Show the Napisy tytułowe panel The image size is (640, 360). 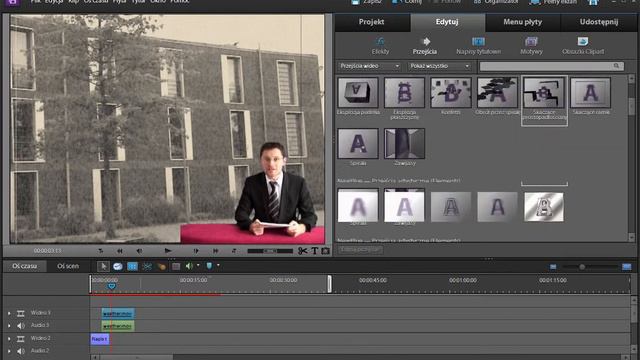click(x=478, y=46)
